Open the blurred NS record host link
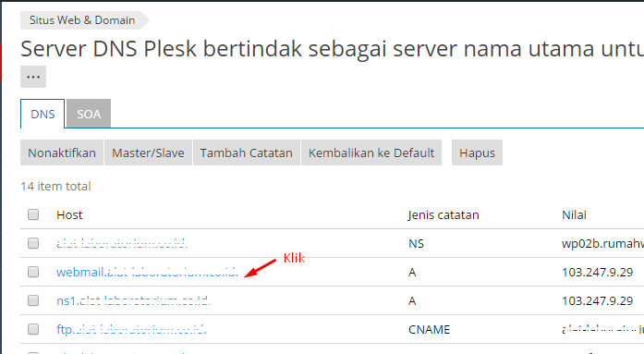Screen dimensions: 644x354 (x=122, y=243)
